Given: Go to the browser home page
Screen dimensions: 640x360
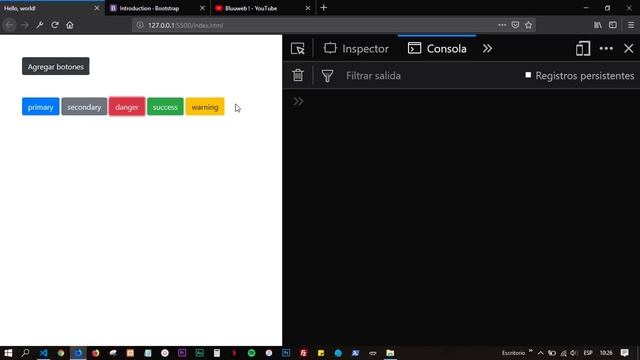Looking at the screenshot, I should coord(70,25).
